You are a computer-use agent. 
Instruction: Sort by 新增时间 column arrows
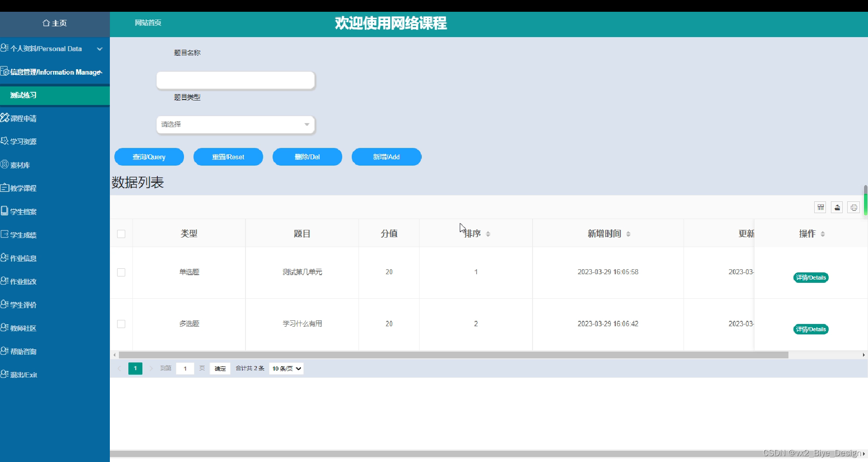(x=628, y=234)
